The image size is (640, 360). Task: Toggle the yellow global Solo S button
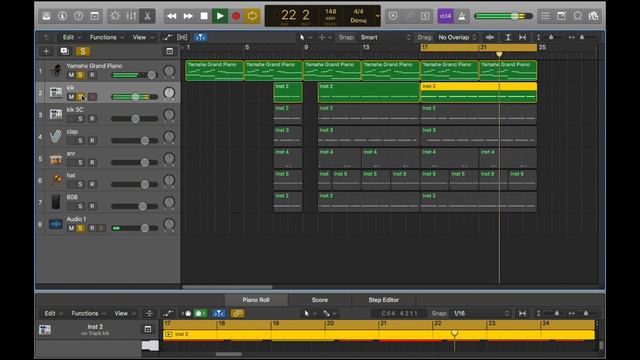[x=83, y=51]
